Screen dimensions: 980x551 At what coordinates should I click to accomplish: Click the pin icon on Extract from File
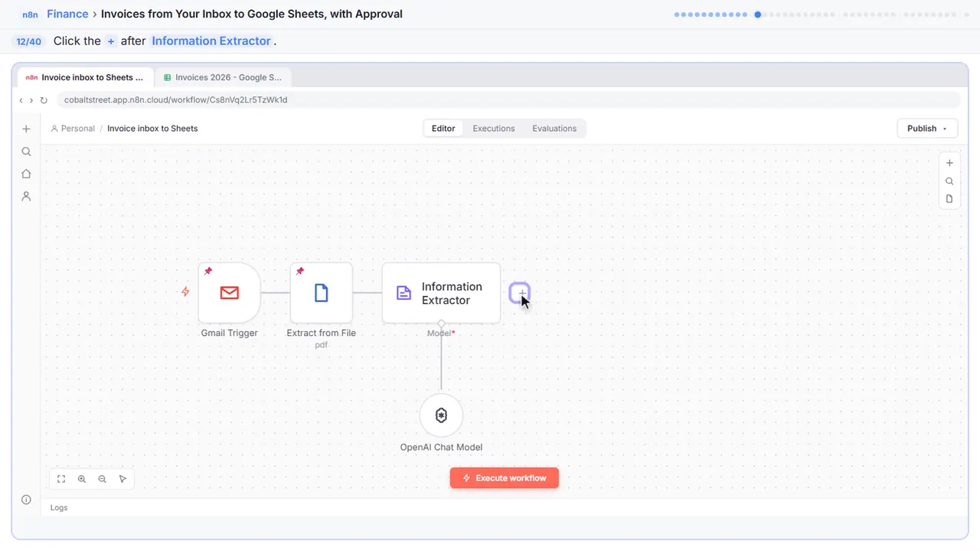[300, 271]
